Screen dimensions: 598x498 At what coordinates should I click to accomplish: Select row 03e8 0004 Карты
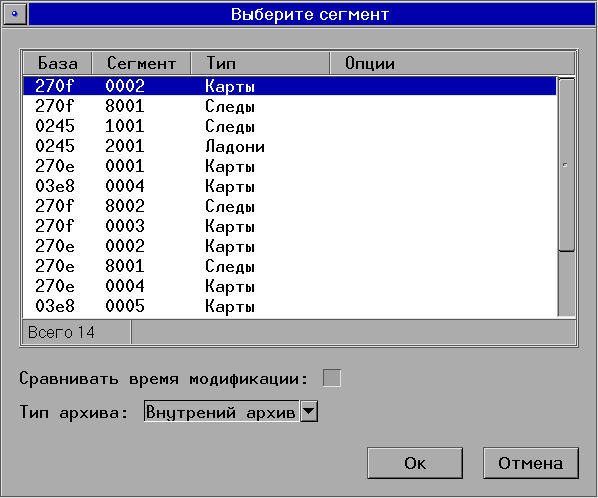pyautogui.click(x=290, y=186)
